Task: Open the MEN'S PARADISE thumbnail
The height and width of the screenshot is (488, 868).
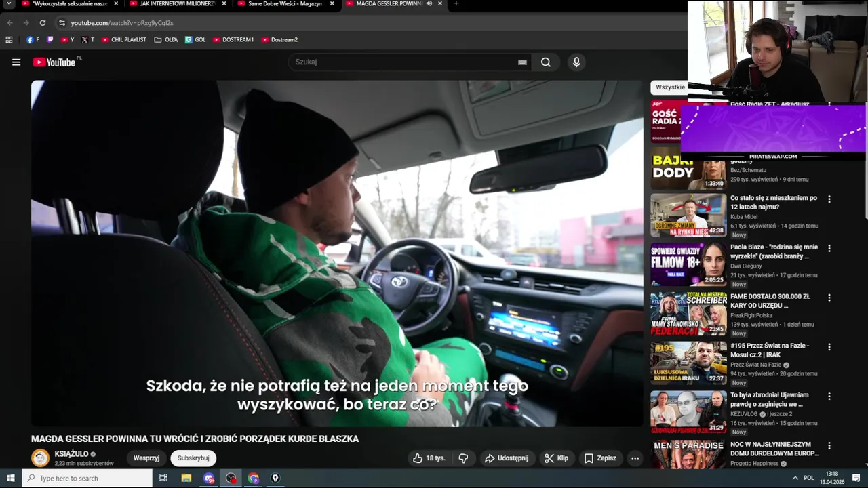Action: click(x=688, y=453)
